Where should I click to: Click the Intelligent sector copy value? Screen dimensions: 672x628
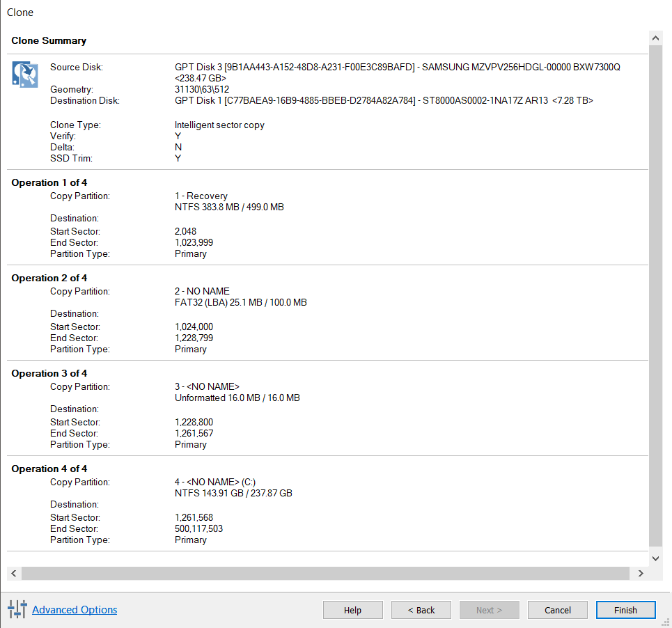[x=219, y=125]
